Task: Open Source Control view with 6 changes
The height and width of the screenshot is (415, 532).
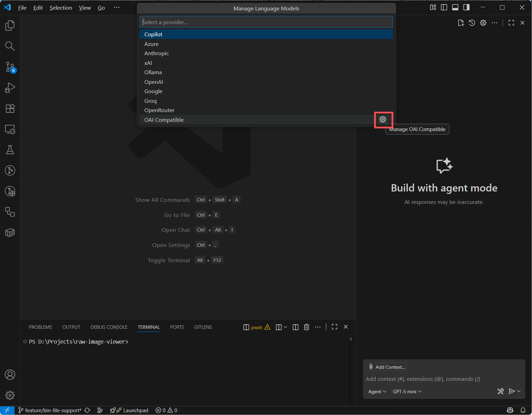Action: [10, 67]
